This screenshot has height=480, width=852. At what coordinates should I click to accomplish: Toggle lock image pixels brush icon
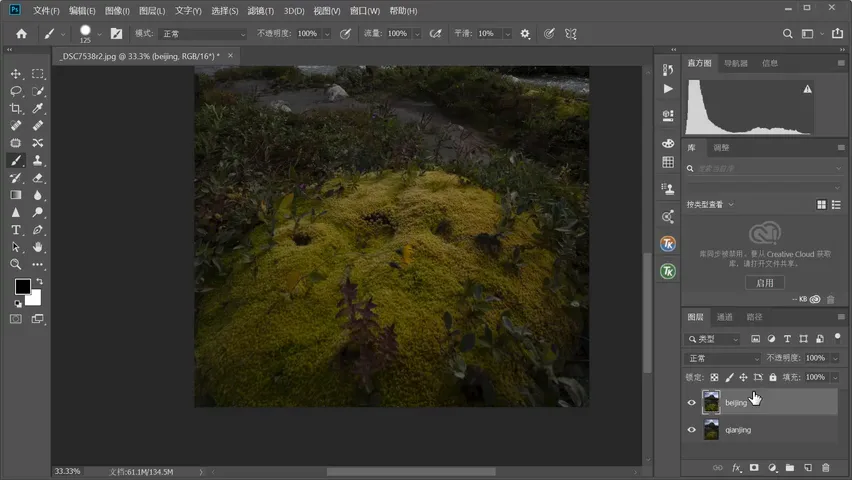coord(729,377)
